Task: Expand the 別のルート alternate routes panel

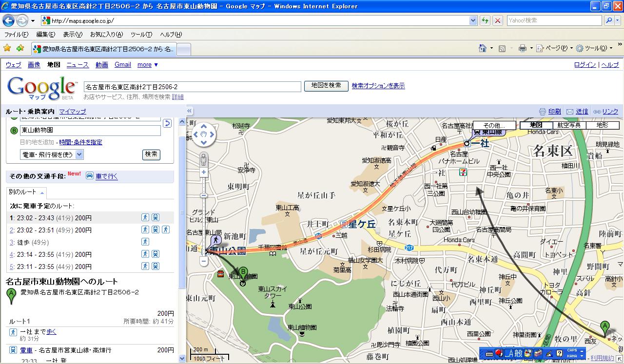Action: point(26,192)
